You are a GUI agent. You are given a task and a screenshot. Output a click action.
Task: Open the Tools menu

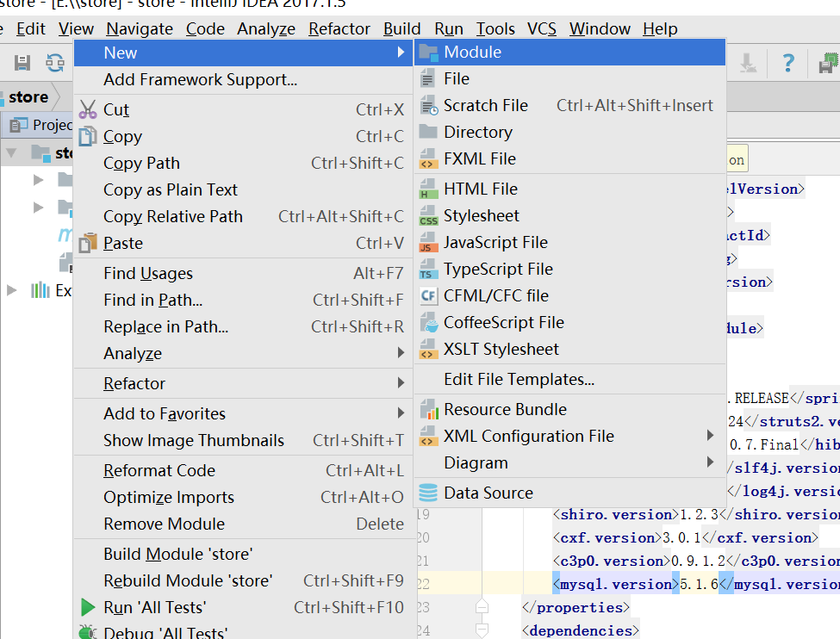coord(495,28)
